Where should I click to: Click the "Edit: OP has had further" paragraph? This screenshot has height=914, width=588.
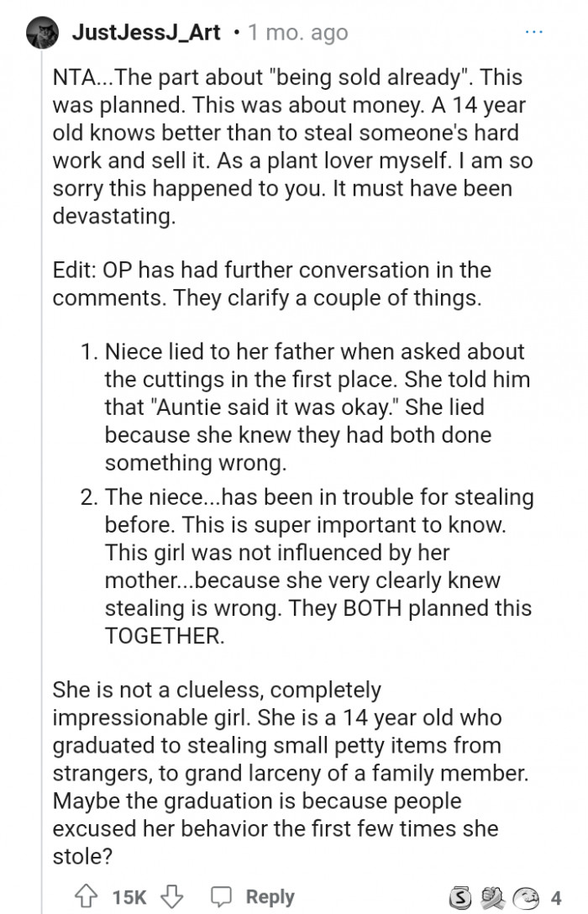(271, 284)
